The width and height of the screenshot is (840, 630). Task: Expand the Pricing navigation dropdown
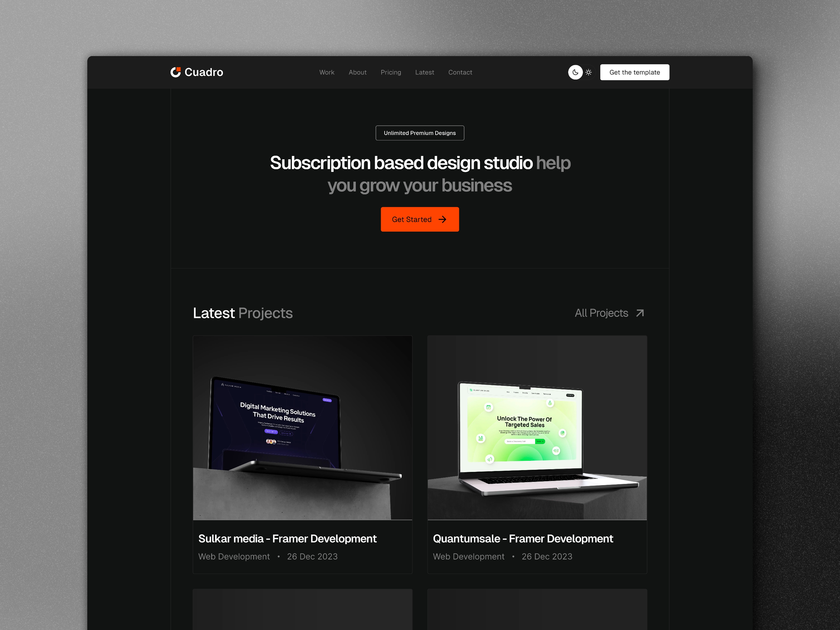391,72
